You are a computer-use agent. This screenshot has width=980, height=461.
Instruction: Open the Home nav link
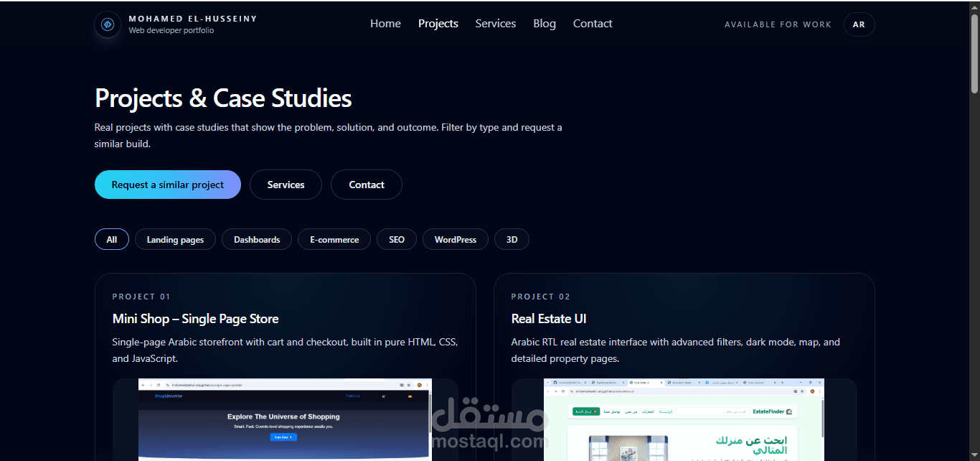[385, 24]
